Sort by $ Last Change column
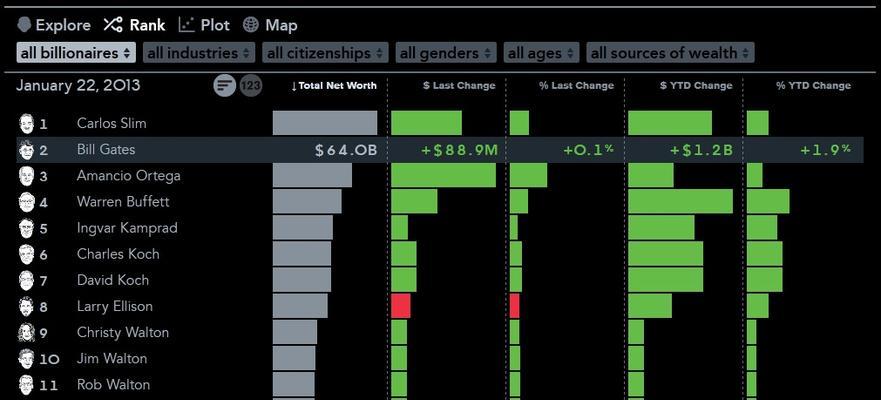 click(x=459, y=86)
